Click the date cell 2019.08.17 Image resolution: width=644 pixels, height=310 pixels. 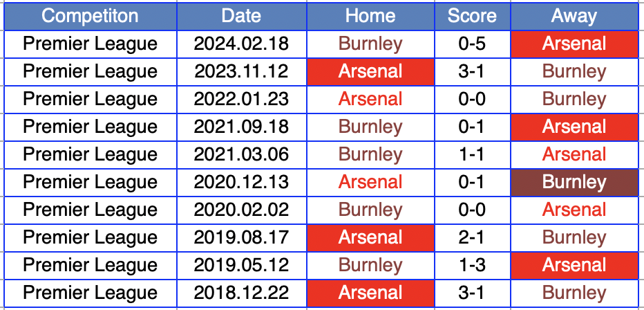tap(241, 237)
